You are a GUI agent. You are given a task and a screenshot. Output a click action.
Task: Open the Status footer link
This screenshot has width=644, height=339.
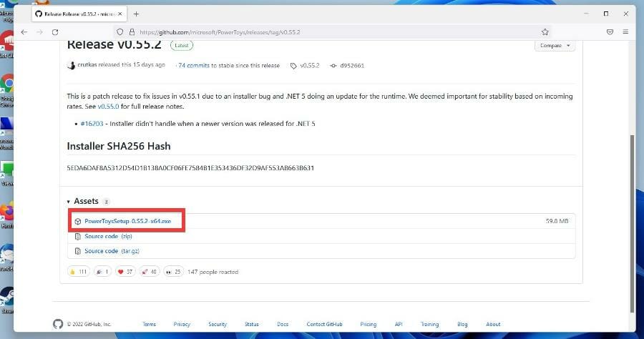tap(252, 324)
